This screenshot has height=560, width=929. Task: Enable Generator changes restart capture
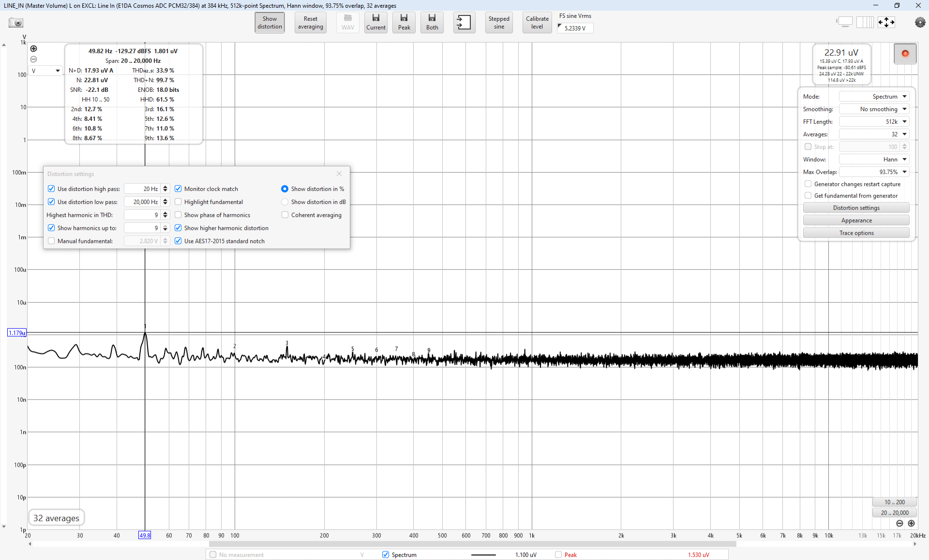808,184
